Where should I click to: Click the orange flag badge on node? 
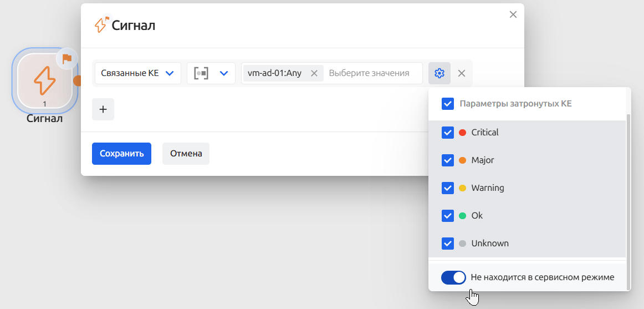[x=67, y=58]
